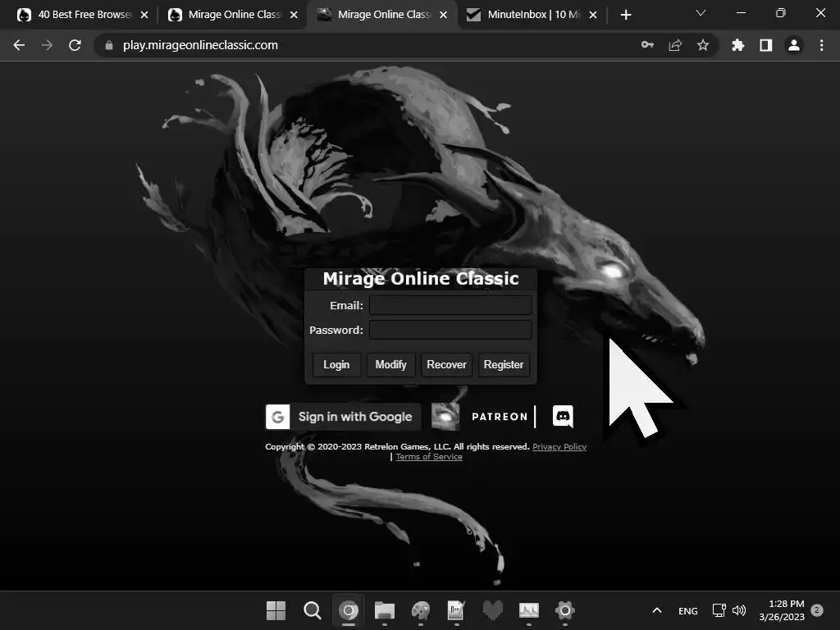Open the Discord server icon

point(563,416)
